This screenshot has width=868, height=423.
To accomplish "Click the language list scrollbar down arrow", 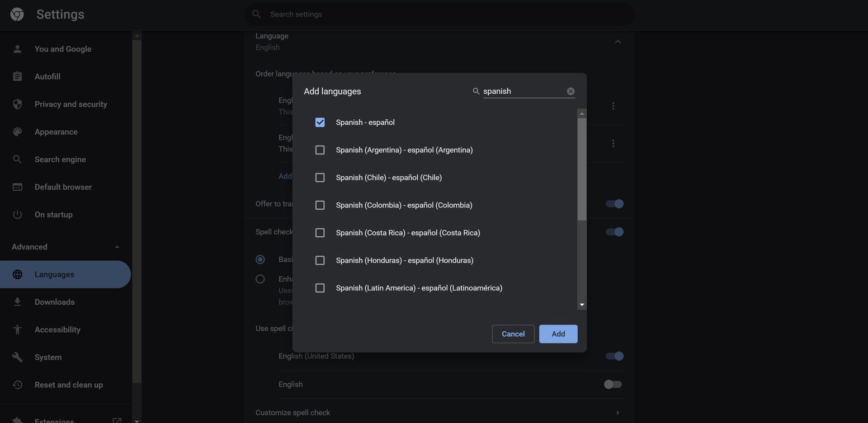I will click(x=582, y=305).
